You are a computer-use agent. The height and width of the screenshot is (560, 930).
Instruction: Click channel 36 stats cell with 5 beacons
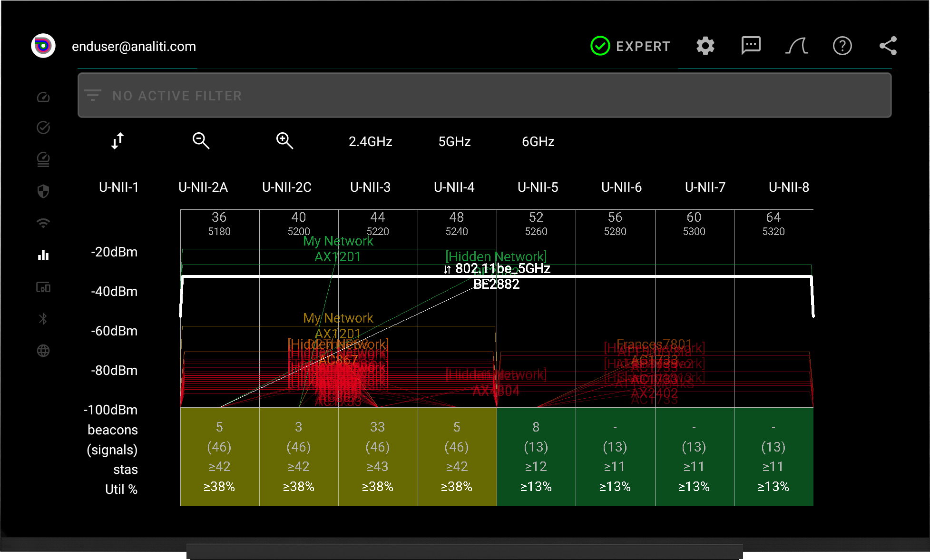[220, 457]
